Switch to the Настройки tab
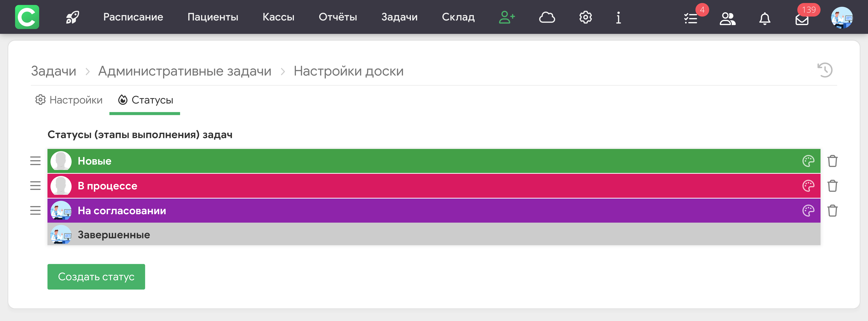The width and height of the screenshot is (868, 321). [69, 100]
